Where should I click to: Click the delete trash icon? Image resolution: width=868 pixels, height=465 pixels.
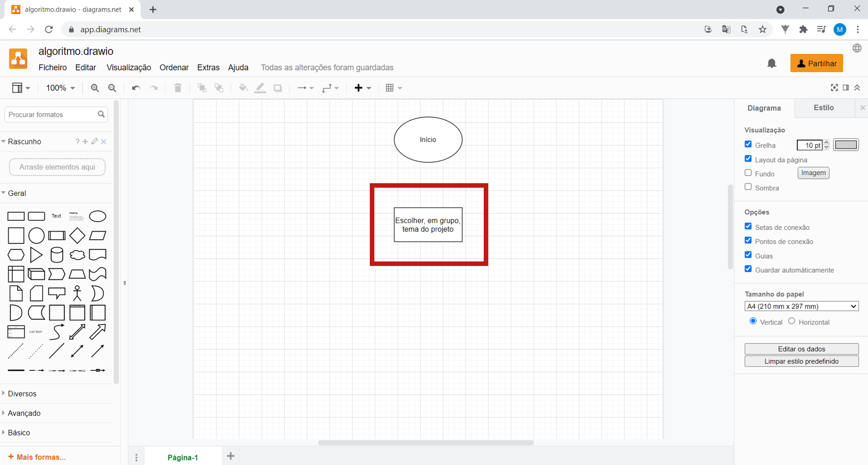pos(178,88)
